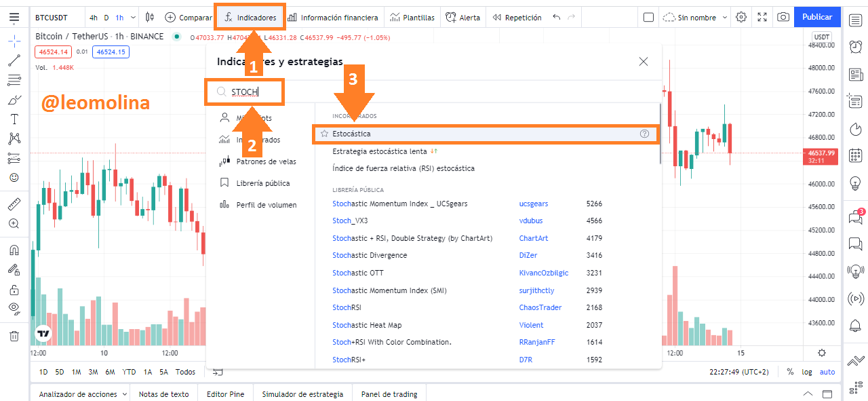This screenshot has height=401, width=868.
Task: Open Plantillas indicator templates
Action: coord(412,17)
